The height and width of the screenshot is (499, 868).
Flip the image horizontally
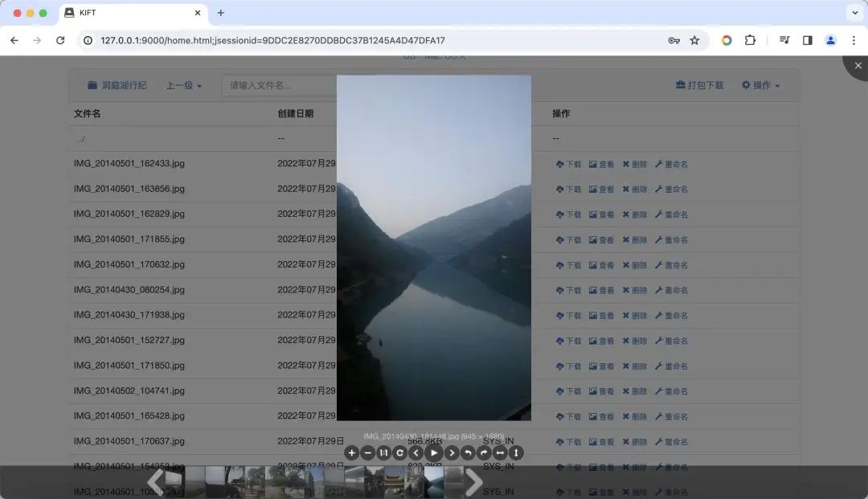pos(500,453)
